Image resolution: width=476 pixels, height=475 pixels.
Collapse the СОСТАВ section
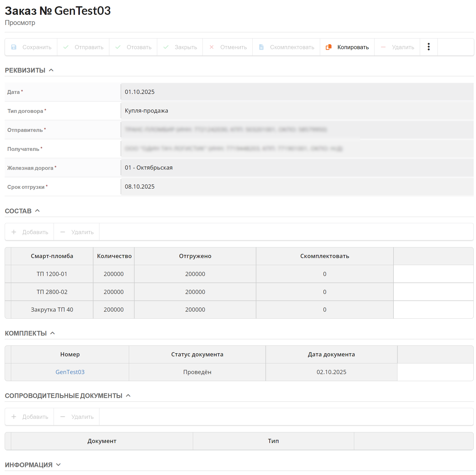click(37, 211)
